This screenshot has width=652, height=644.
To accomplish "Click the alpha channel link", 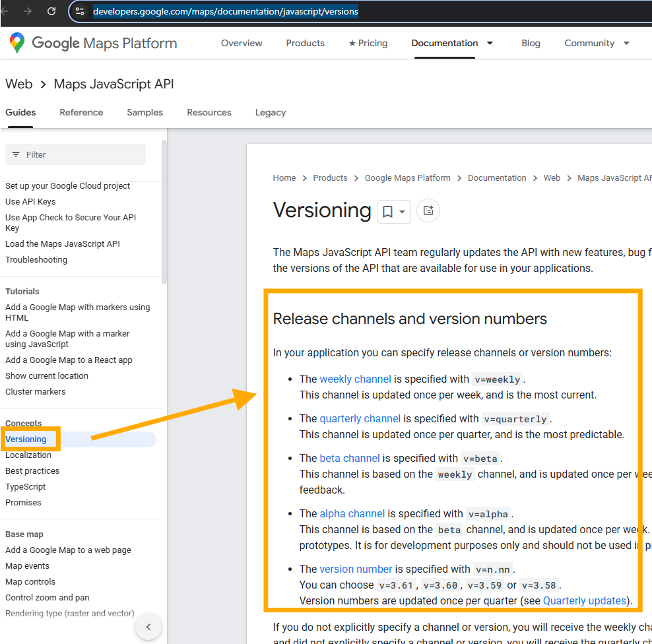I will [352, 514].
